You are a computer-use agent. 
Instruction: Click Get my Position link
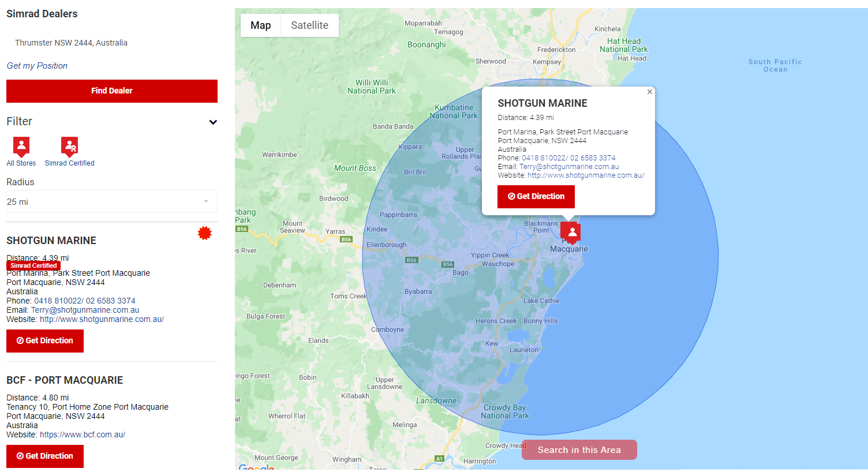[37, 66]
